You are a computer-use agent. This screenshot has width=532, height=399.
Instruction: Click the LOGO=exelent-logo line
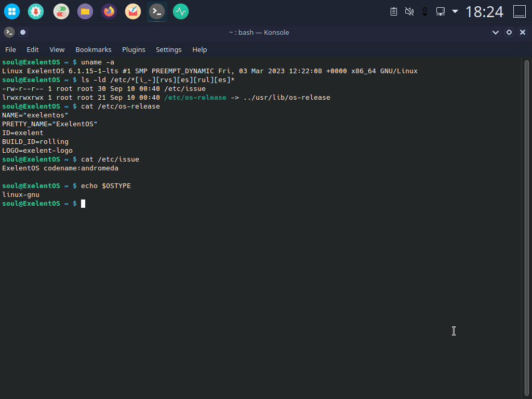coord(37,151)
